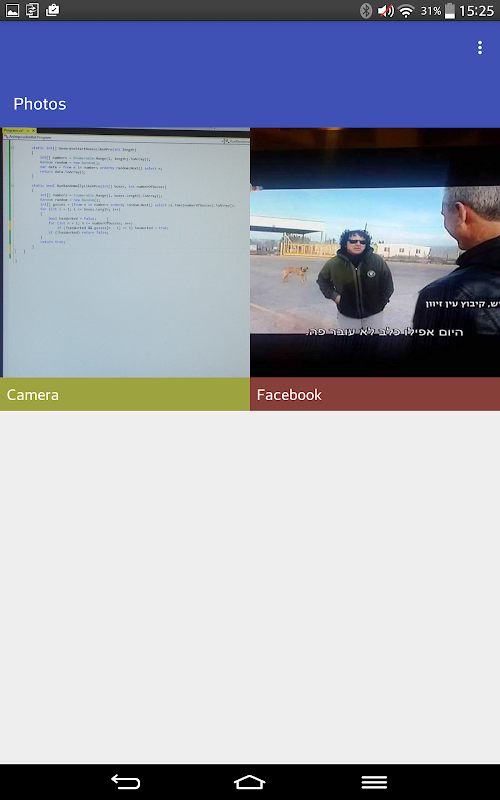Open the Facebook album thumbnail

click(375, 253)
